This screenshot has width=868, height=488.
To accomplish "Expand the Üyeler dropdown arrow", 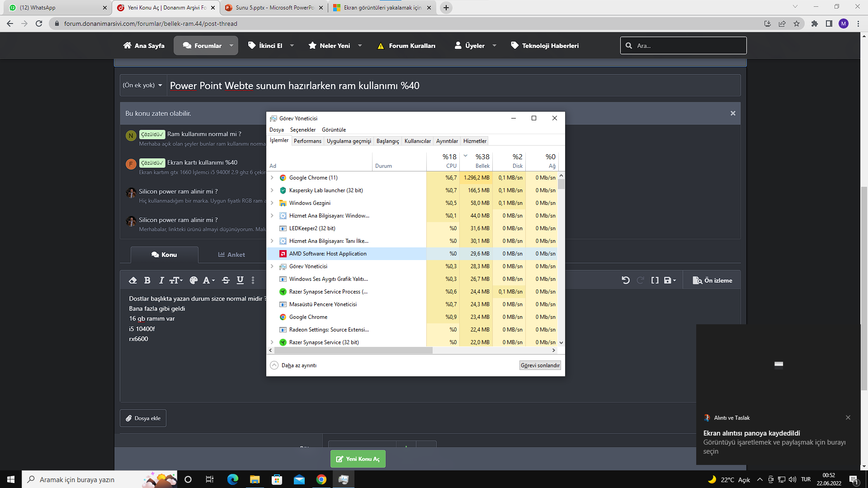I will 494,46.
